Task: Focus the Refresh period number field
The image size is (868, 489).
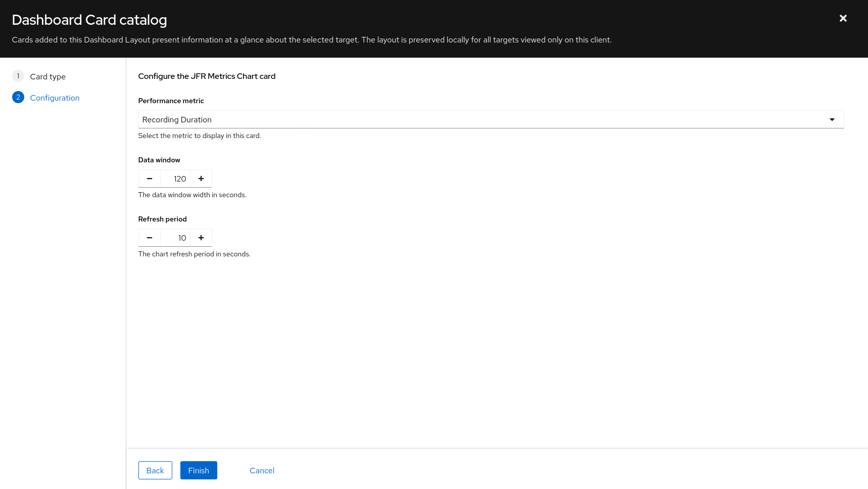Action: coord(175,238)
